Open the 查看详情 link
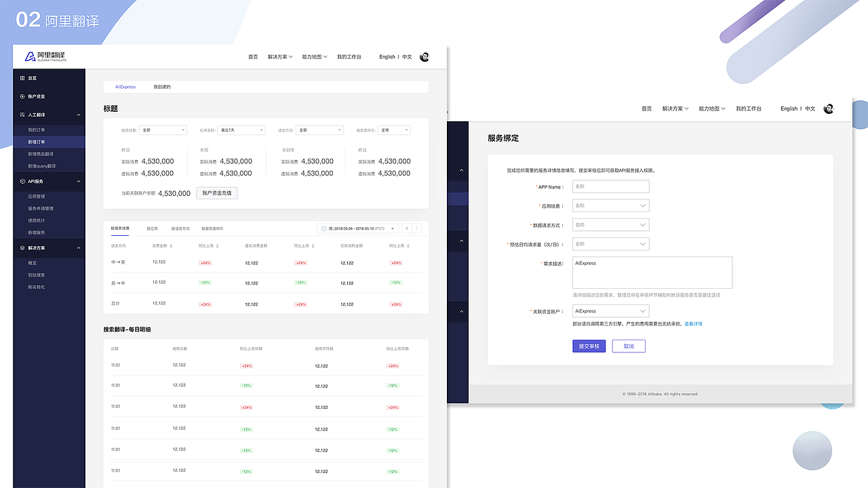The image size is (868, 488). point(693,324)
